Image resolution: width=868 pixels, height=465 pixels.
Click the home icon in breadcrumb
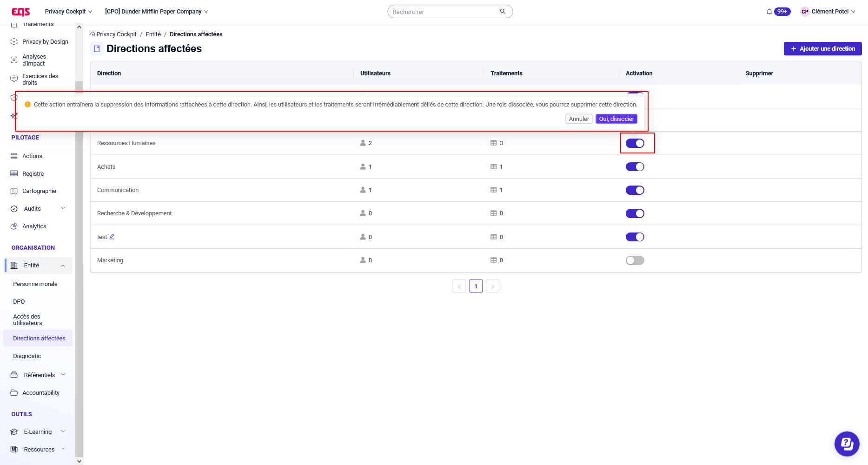93,34
